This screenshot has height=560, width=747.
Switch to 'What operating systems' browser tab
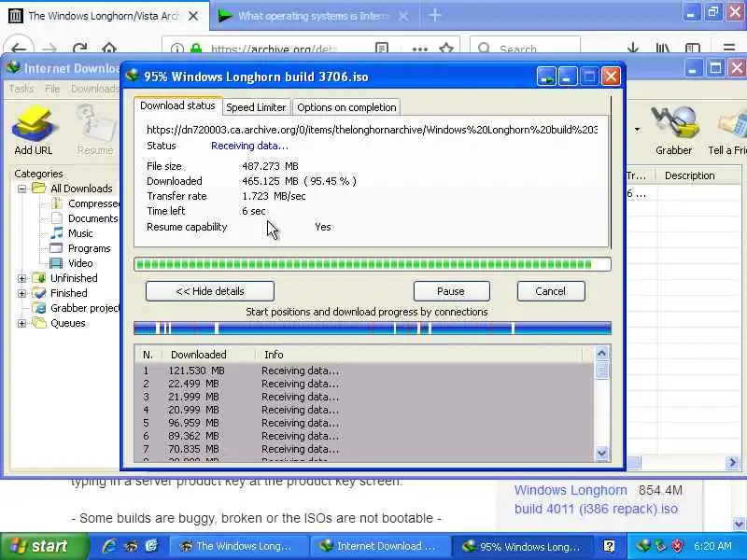pos(313,16)
